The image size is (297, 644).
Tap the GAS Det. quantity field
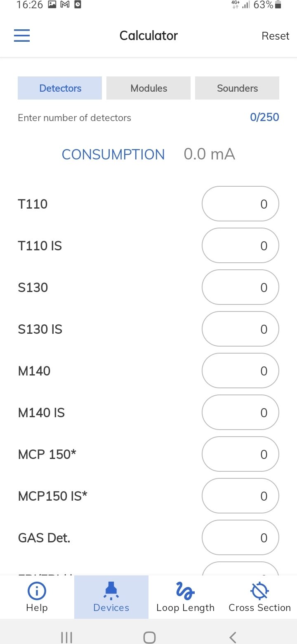pos(240,538)
